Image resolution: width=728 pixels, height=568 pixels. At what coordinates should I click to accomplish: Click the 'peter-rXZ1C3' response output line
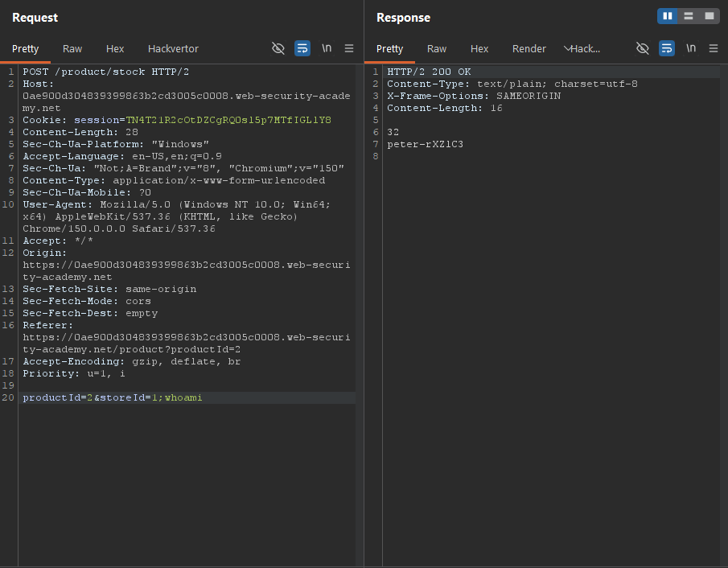426,145
